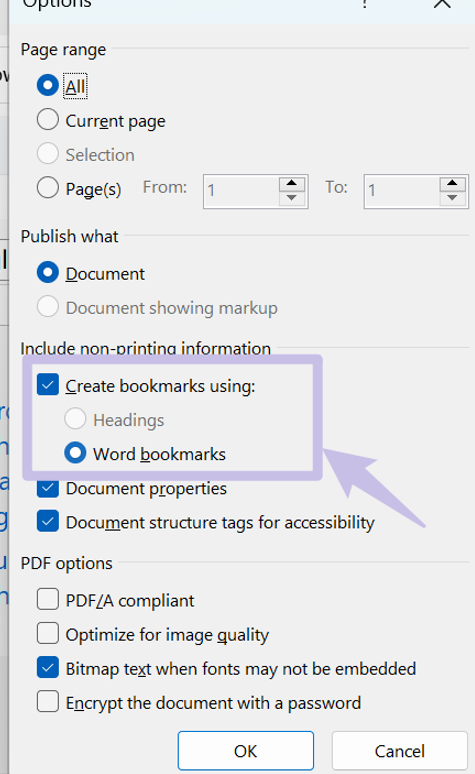Click into the To page field
This screenshot has width=475, height=774.
point(402,191)
